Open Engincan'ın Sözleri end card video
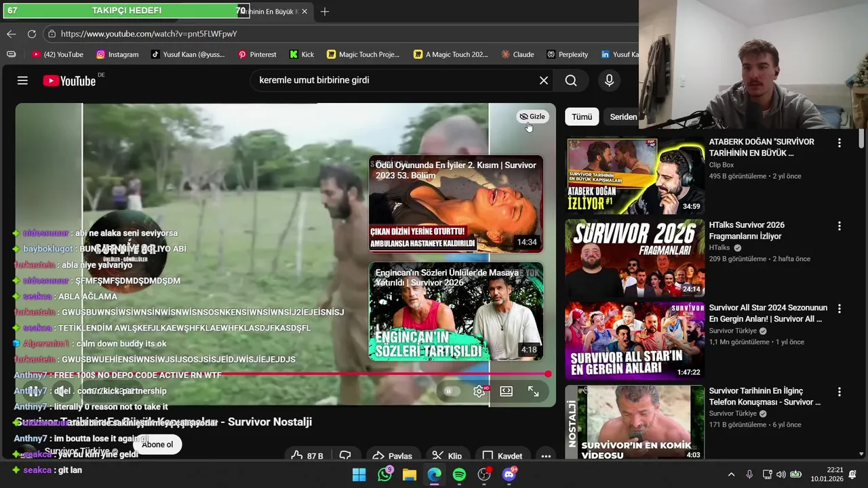868x488 pixels. click(456, 312)
